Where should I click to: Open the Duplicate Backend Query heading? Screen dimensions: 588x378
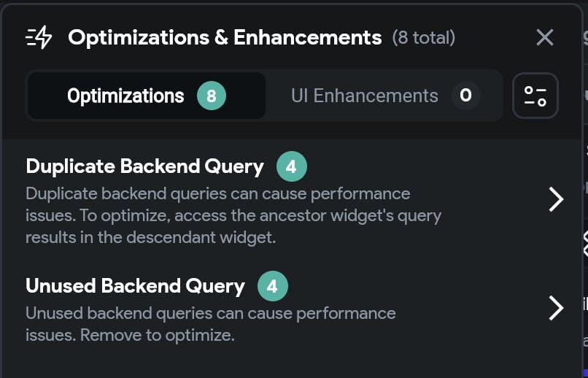(144, 166)
